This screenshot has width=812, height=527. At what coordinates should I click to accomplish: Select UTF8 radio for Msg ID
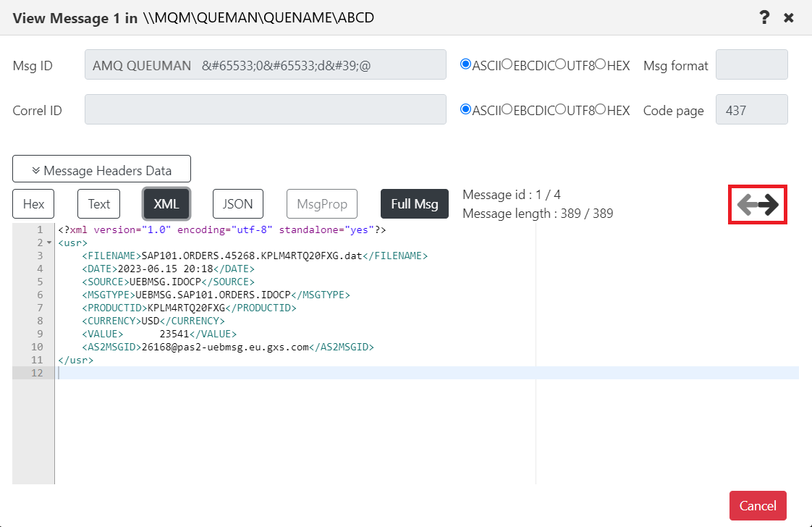tap(560, 64)
